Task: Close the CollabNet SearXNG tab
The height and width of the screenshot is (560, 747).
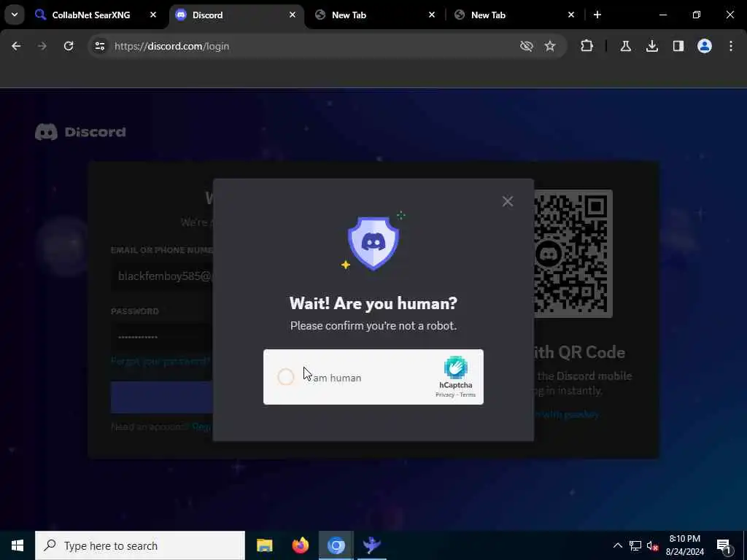Action: [x=153, y=15]
